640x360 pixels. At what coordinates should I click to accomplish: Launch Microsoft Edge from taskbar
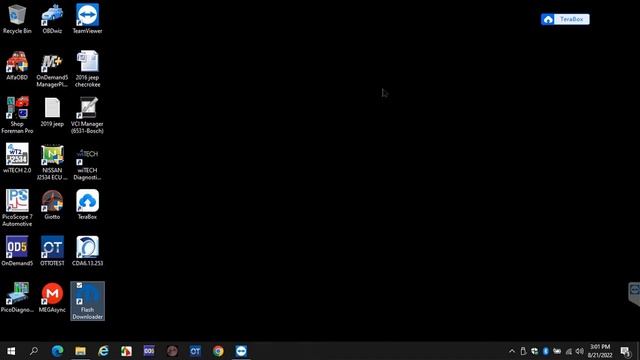point(57,351)
